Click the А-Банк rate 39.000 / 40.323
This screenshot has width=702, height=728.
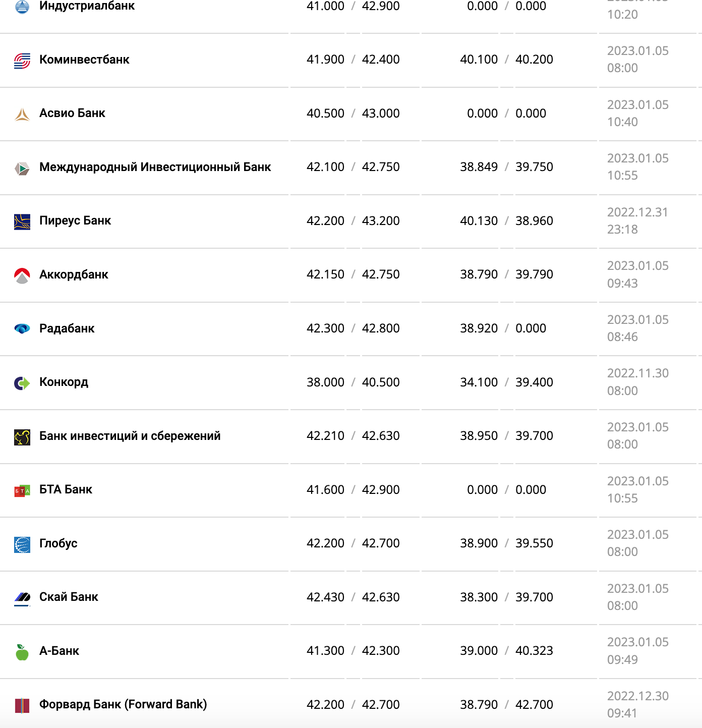pos(506,651)
